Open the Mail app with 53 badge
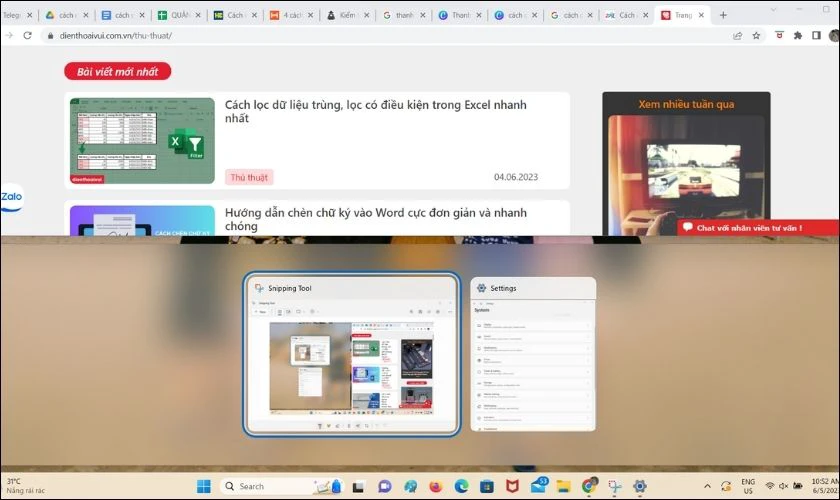840x500 pixels. (x=538, y=486)
